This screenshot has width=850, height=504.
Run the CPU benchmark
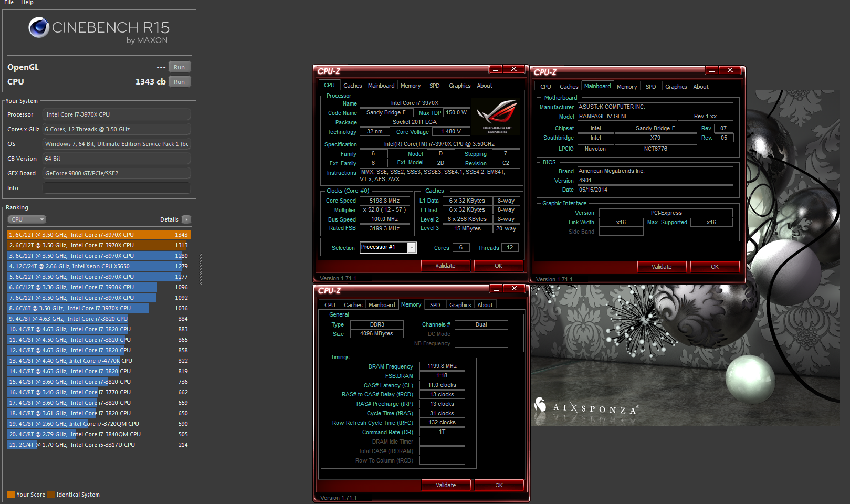180,82
